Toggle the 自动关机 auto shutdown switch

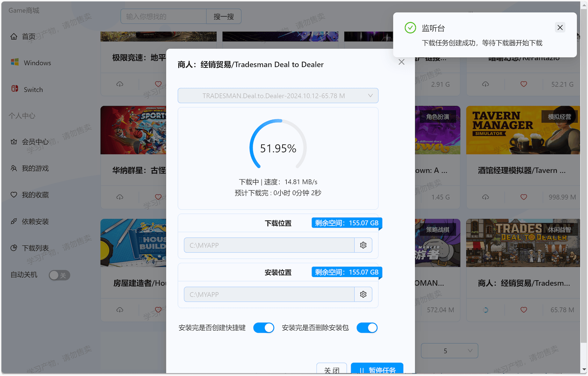coord(59,275)
